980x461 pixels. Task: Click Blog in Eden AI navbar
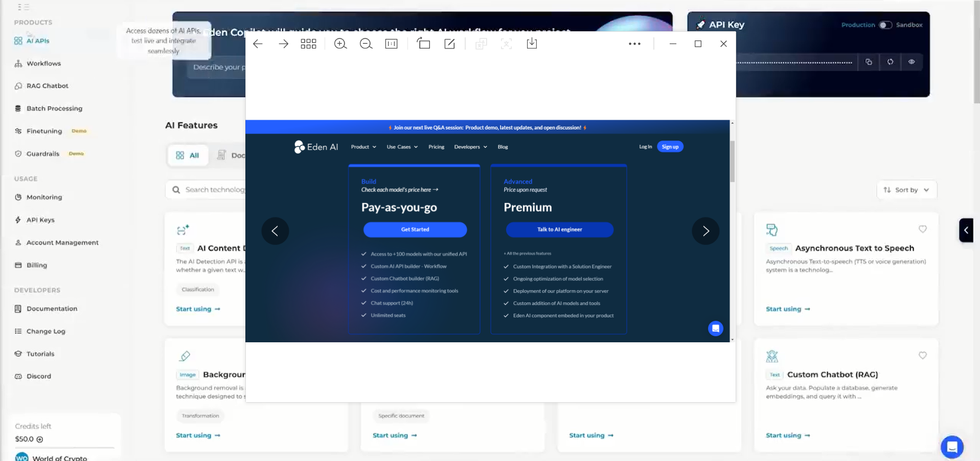[503, 147]
